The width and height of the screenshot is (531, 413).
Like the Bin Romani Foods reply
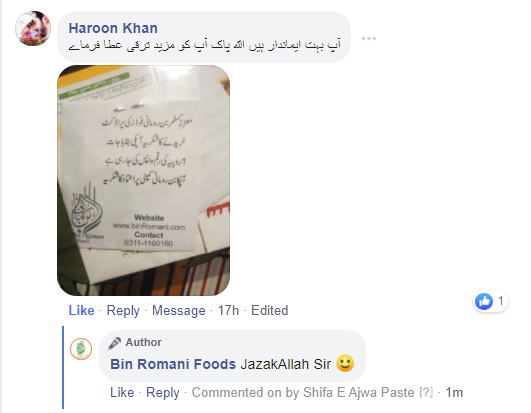tap(122, 392)
